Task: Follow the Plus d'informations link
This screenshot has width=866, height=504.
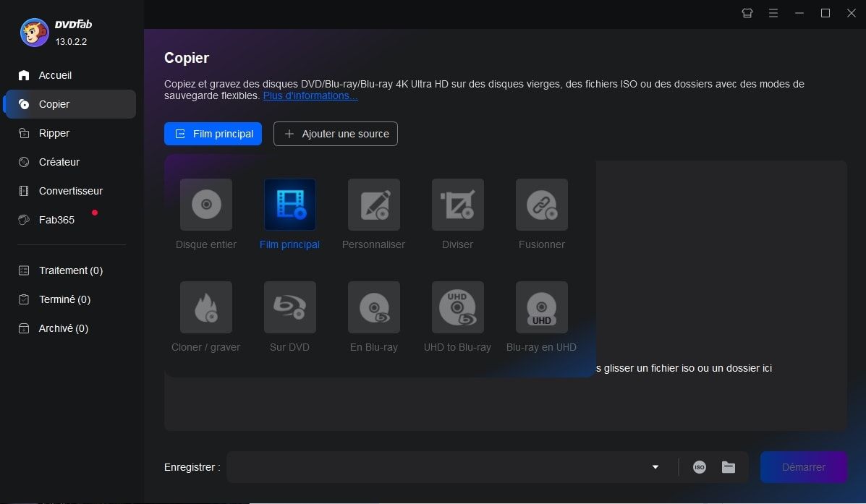Action: 310,96
